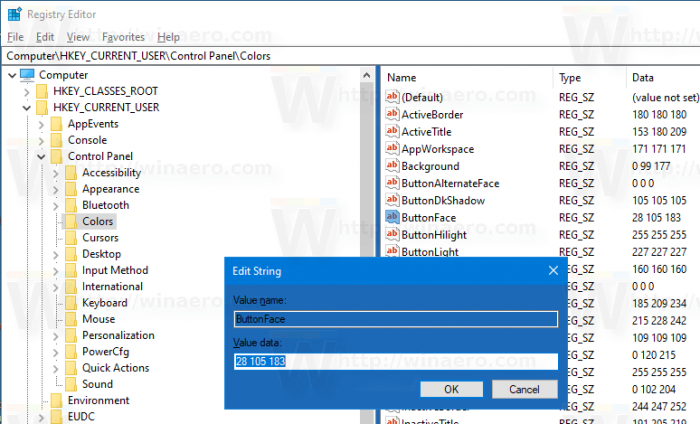The height and width of the screenshot is (424, 700).
Task: Expand the Input Method key arrow
Action: click(x=55, y=271)
